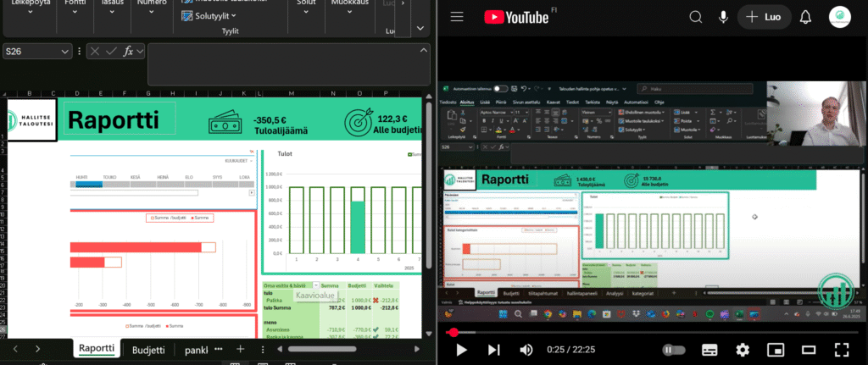This screenshot has height=365, width=868.
Task: Expand the dropdown beside the fx icon
Action: click(x=140, y=52)
